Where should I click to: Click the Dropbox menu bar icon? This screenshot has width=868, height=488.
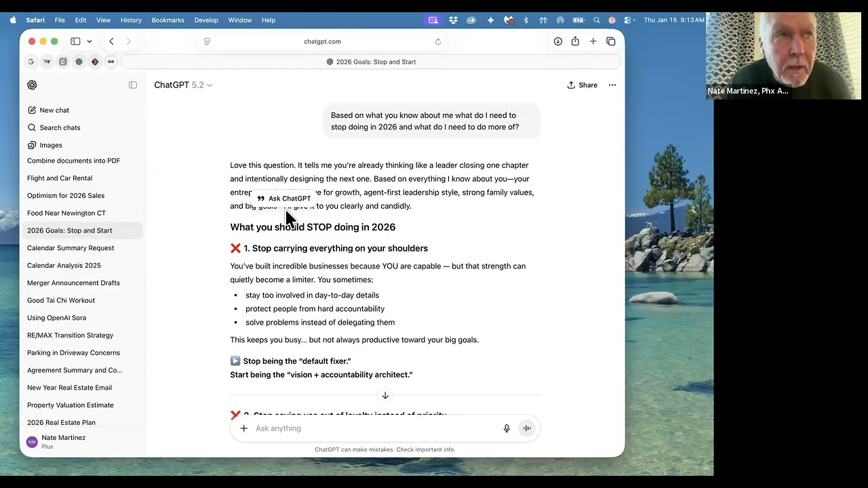click(x=453, y=20)
